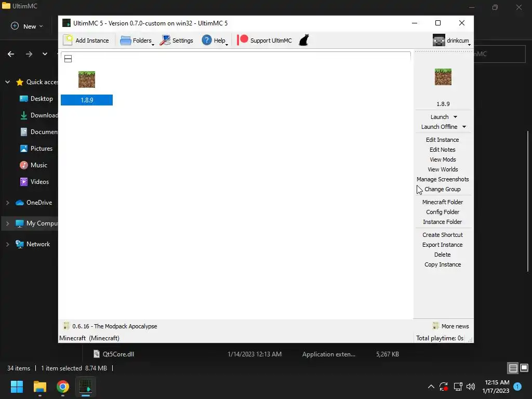
Task: Open the drinkcum account dropdown
Action: click(451, 41)
